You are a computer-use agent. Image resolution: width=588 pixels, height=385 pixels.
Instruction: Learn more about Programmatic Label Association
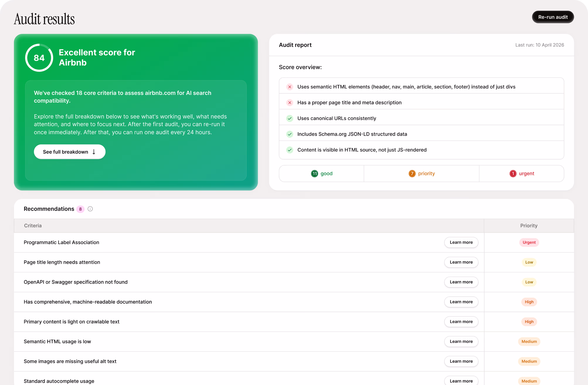(461, 242)
